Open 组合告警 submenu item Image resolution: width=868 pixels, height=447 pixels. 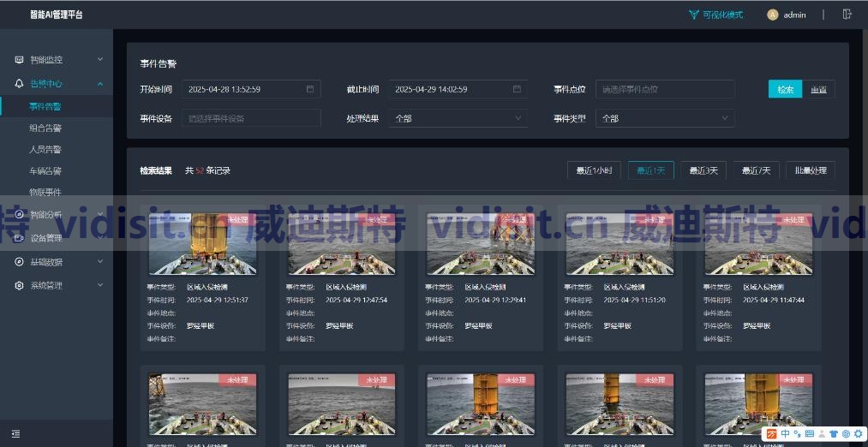(45, 128)
